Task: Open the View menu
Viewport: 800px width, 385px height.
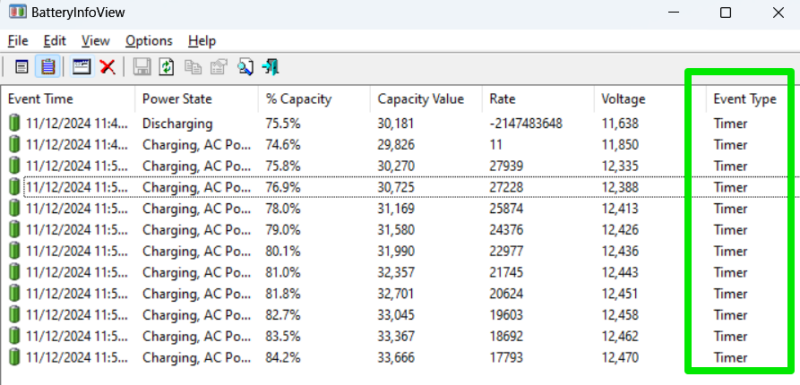Action: click(x=95, y=41)
